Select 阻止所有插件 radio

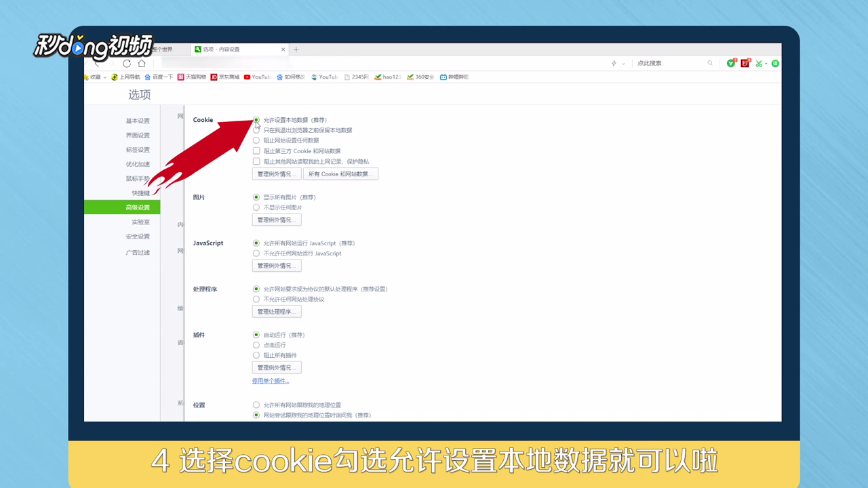click(x=256, y=355)
